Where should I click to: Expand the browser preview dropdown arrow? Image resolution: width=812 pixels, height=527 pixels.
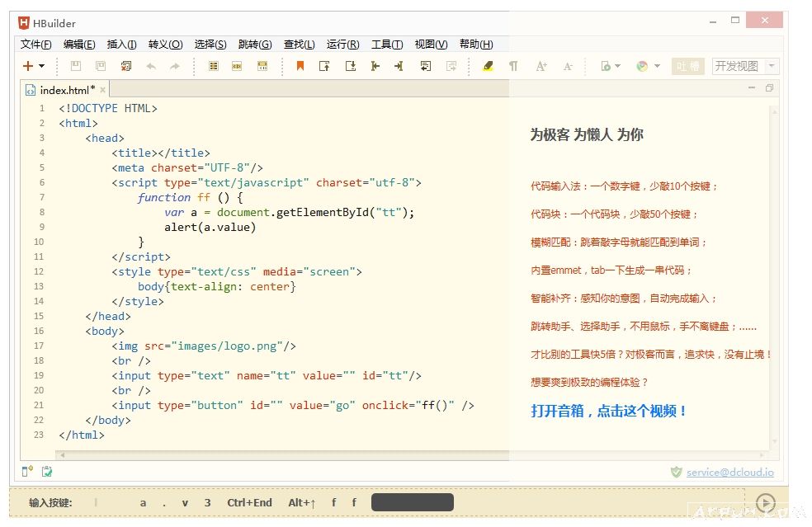(x=658, y=66)
